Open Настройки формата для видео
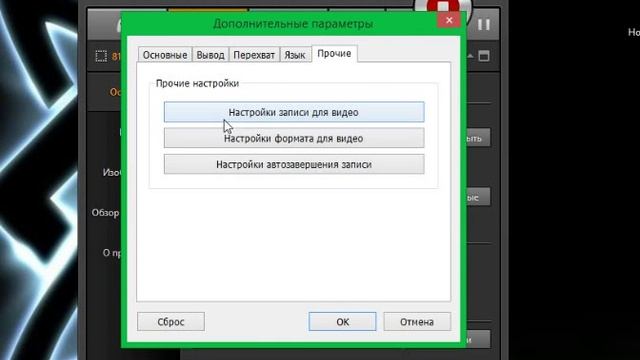The width and height of the screenshot is (640, 360). click(294, 138)
